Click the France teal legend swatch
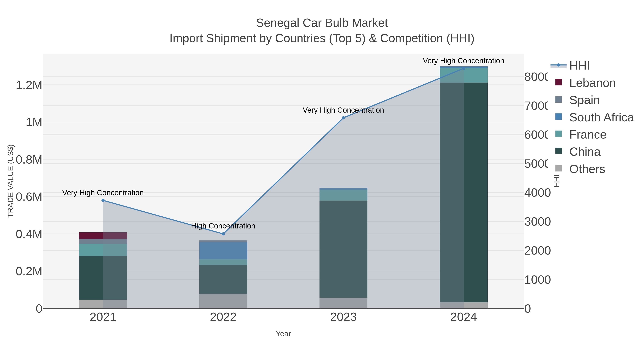644x362 pixels. point(558,134)
